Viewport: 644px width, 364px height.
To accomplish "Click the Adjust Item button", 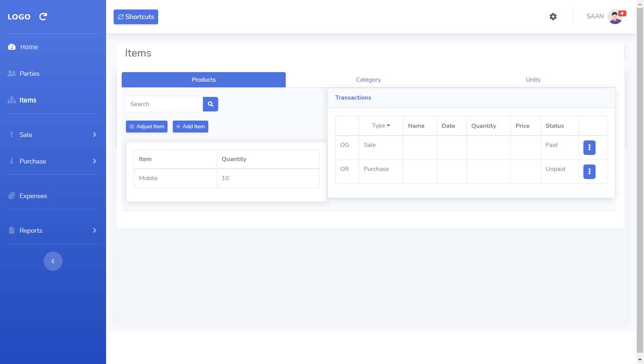I will click(x=147, y=127).
